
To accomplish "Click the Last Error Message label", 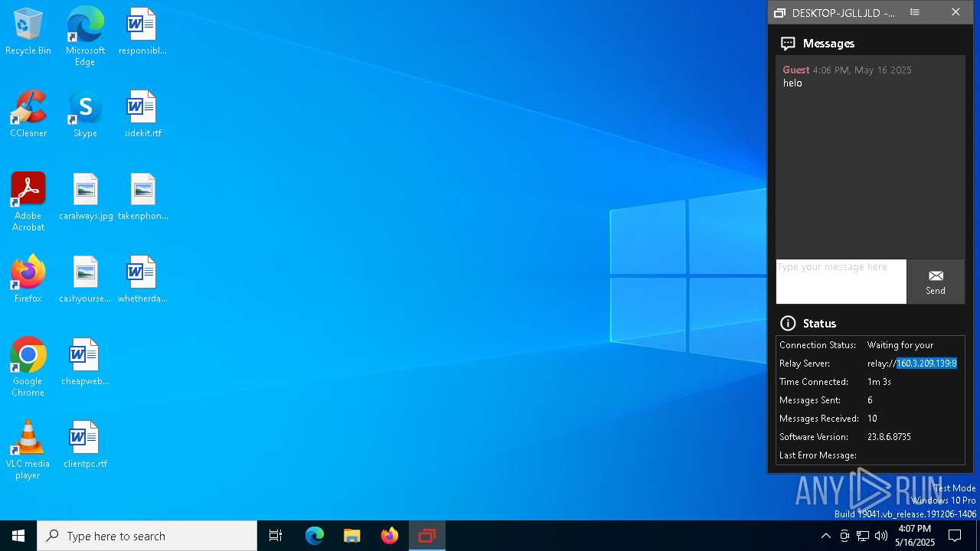I will pyautogui.click(x=818, y=455).
